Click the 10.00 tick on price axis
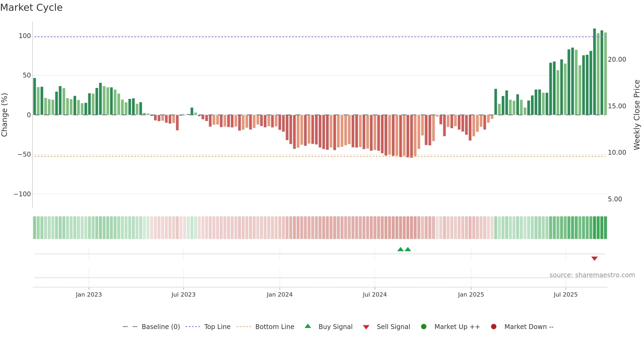The image size is (644, 362). click(617, 153)
